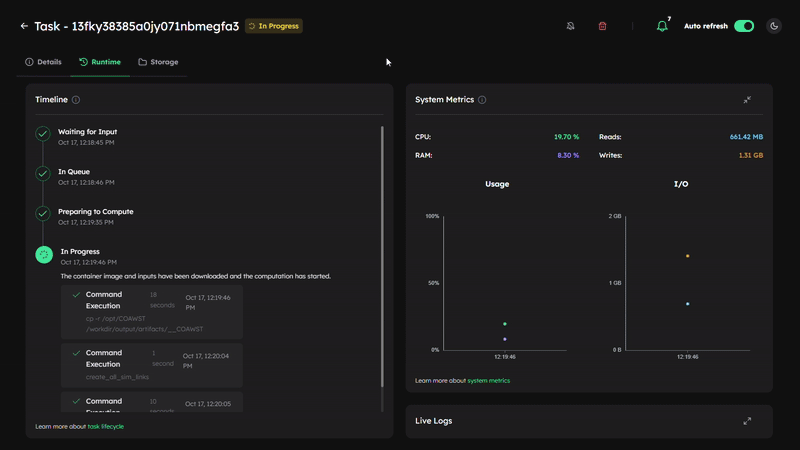800x450 pixels.
Task: Open the notifications bell with badge 7
Action: click(x=661, y=26)
